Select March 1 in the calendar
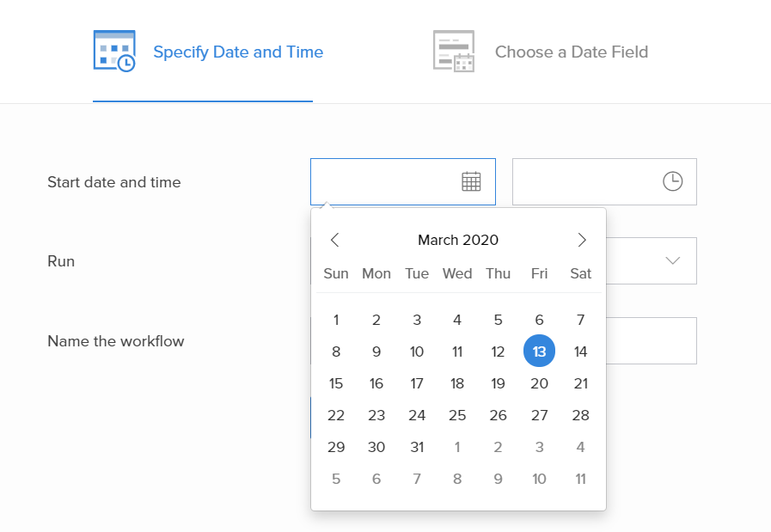Viewport: 771px width, 532px height. [336, 320]
